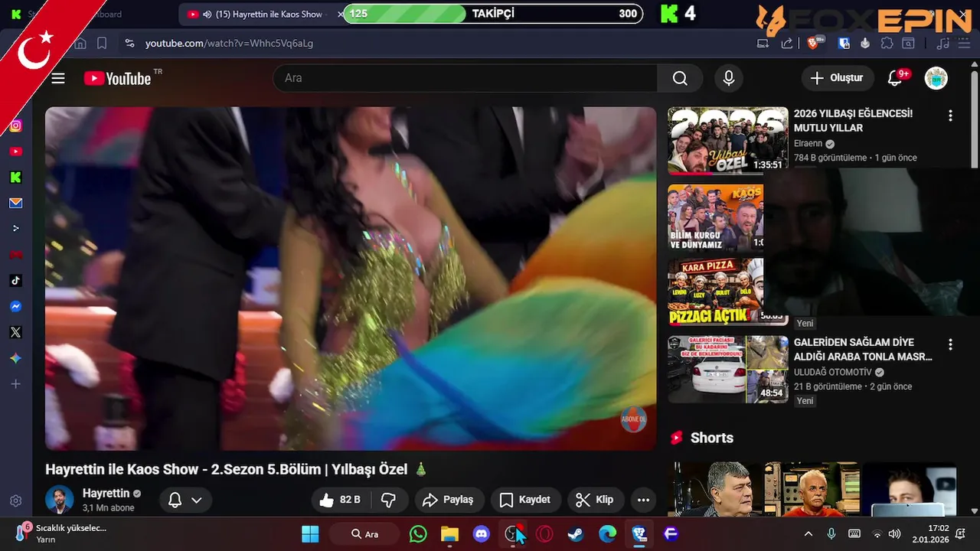Click the YouTube search field
This screenshot has height=551, width=980.
point(465,78)
